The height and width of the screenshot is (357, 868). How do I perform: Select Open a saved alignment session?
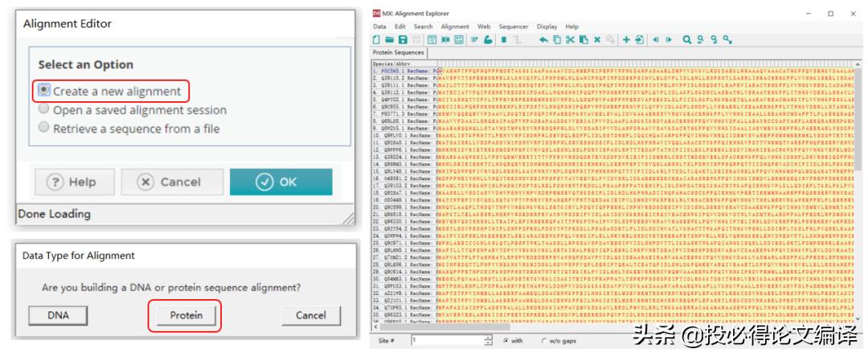(43, 109)
